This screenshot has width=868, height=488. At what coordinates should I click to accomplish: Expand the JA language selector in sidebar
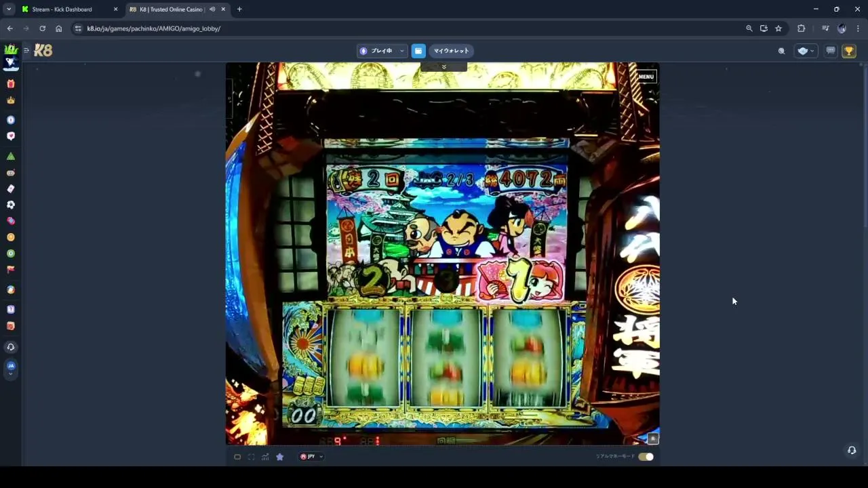click(10, 368)
